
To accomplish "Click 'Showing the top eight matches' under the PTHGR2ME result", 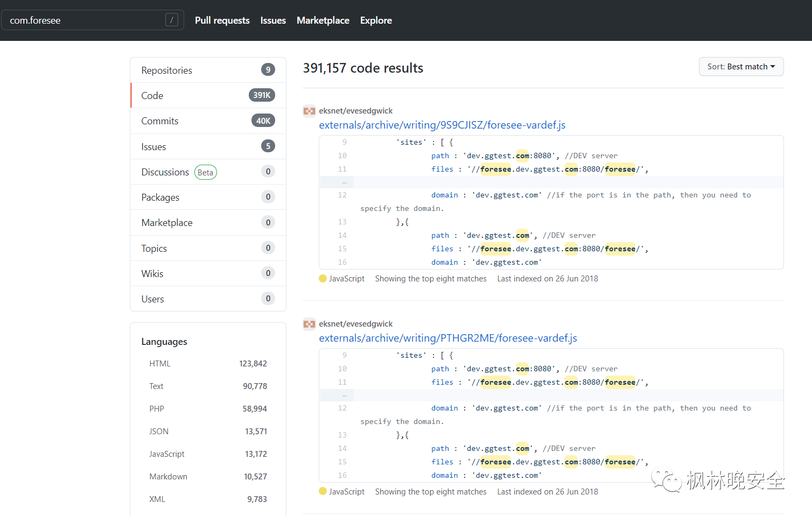I will [431, 492].
